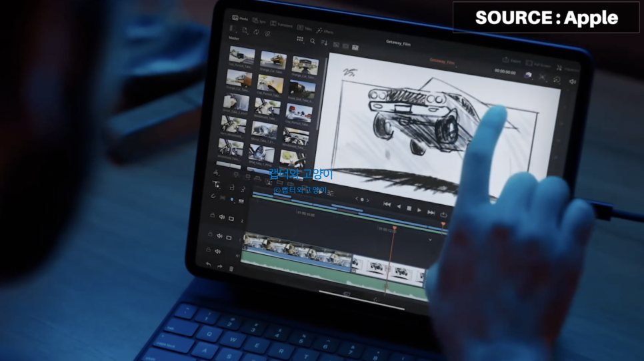Viewport: 644px width, 361px height.
Task: Switch to the Titles tab
Action: click(305, 27)
